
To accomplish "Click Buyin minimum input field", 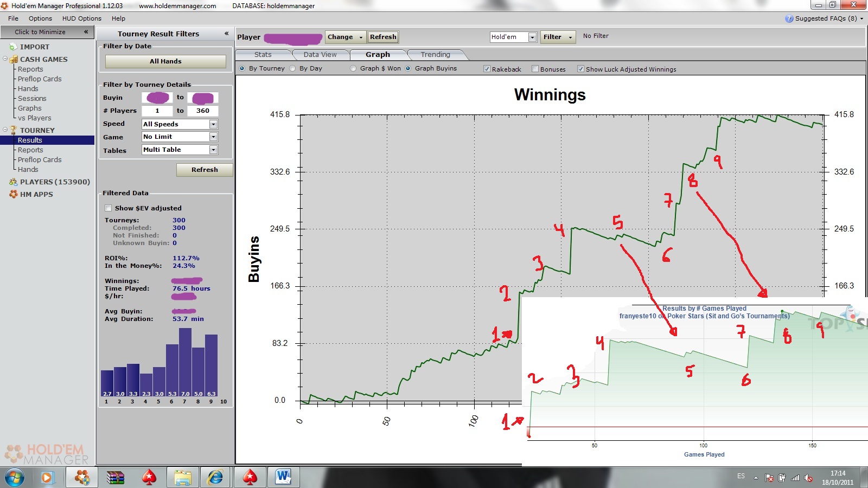I will (x=157, y=98).
